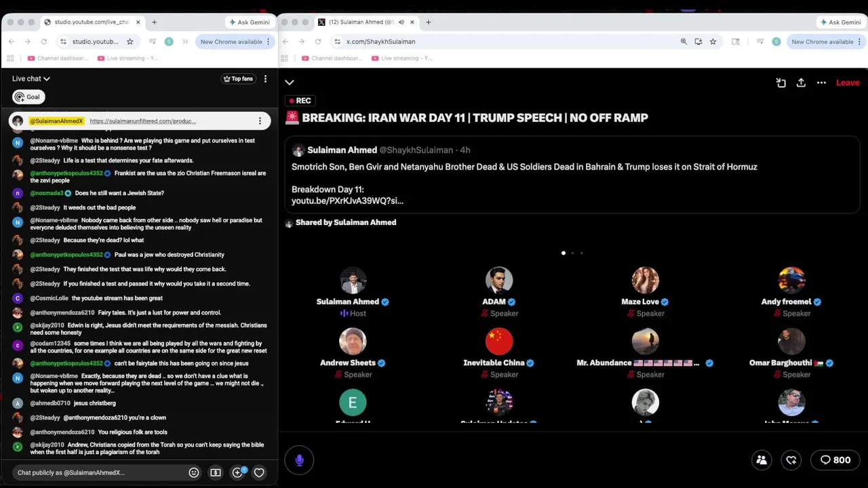
Task: Click the pop-out dock icon in Space header
Action: pos(781,83)
